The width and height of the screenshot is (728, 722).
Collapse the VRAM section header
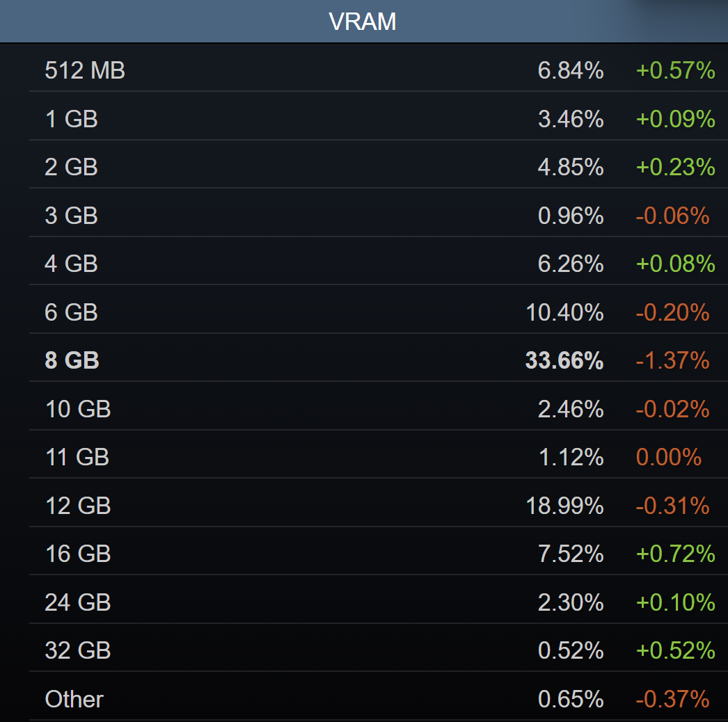(x=363, y=22)
